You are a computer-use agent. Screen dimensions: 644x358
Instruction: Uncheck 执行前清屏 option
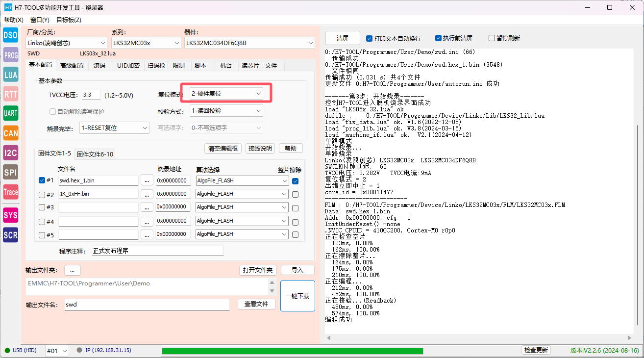[x=439, y=38]
